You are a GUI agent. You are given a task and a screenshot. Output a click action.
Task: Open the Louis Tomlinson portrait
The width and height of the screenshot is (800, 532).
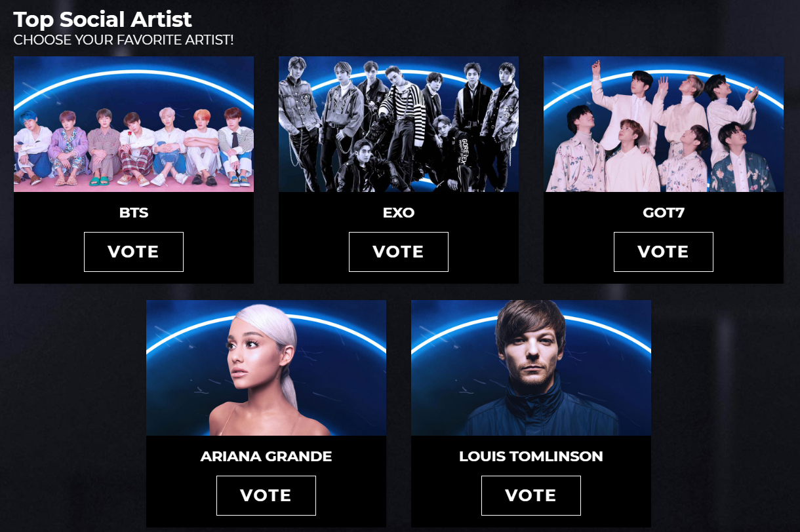(x=531, y=368)
